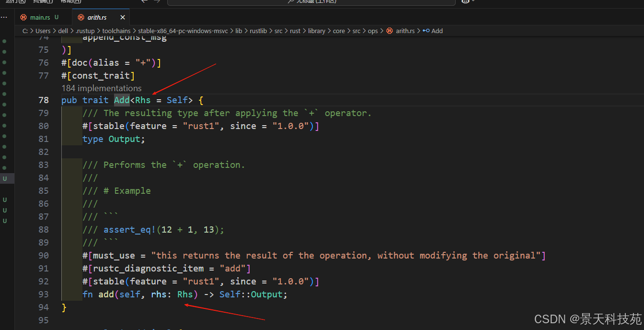
Task: Click 'Rhs = Self' generic parameter
Action: [x=161, y=100]
